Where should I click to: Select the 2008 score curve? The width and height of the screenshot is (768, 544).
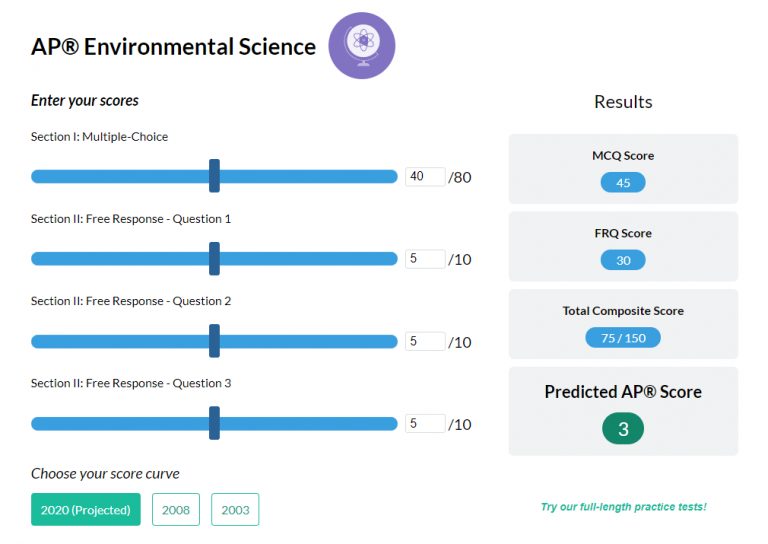point(176,509)
